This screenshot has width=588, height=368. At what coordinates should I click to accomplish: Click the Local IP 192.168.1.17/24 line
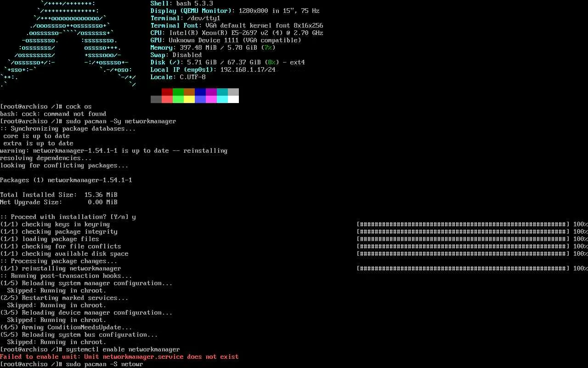pyautogui.click(x=213, y=70)
